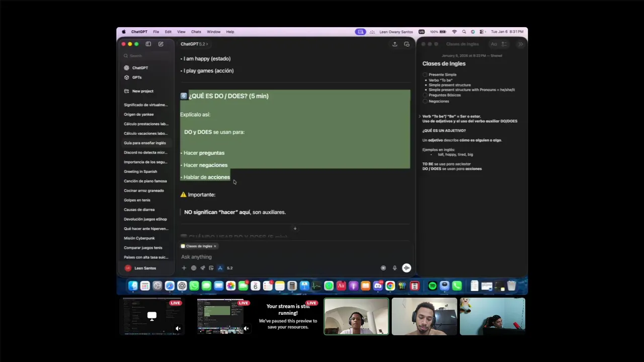Viewport: 644px width, 362px height.
Task: Open chat "Cocinar arroz graneado"
Action: pos(144,191)
